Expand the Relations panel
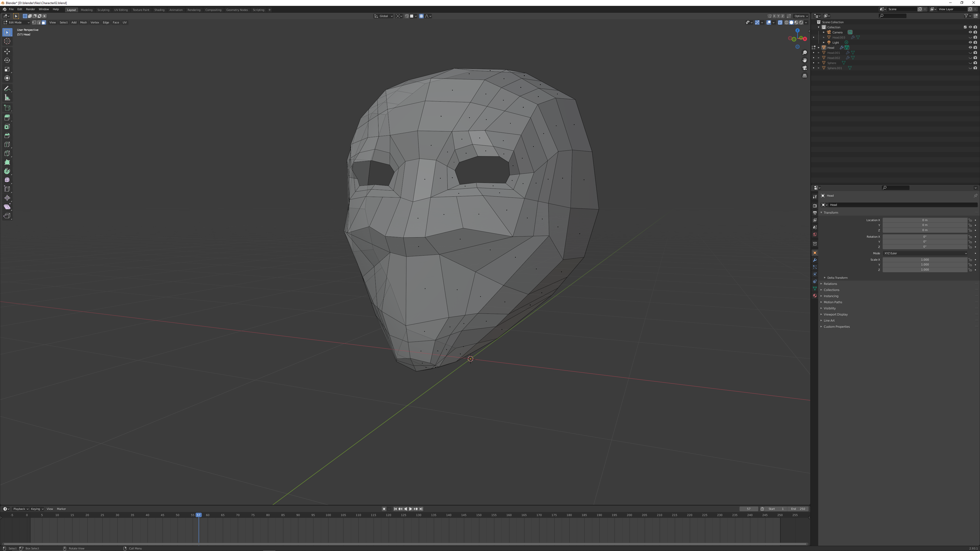The image size is (980, 551). 830,284
